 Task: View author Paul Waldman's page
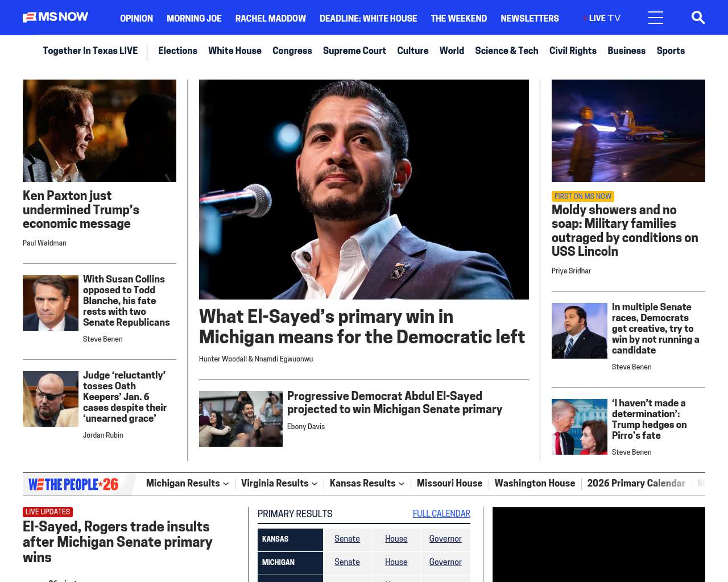pyautogui.click(x=44, y=243)
